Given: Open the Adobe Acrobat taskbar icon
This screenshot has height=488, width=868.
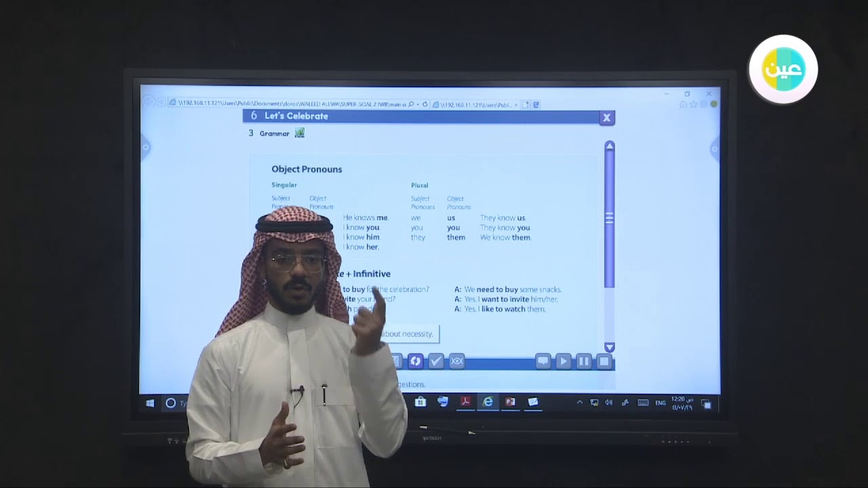Looking at the screenshot, I should 465,402.
